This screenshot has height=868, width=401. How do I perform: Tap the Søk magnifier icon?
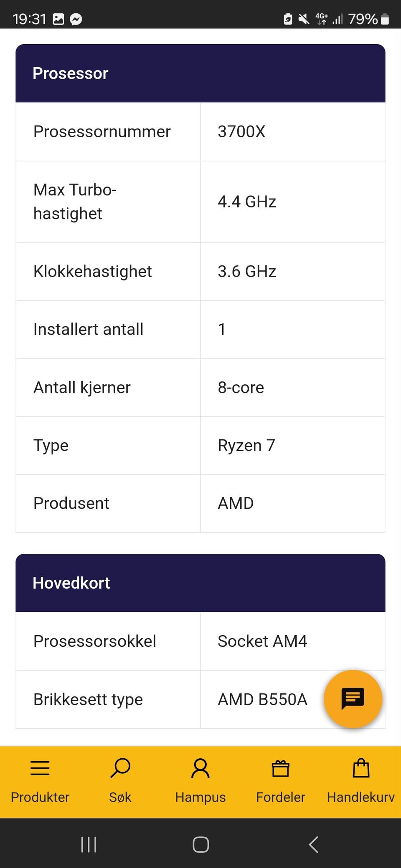click(120, 768)
